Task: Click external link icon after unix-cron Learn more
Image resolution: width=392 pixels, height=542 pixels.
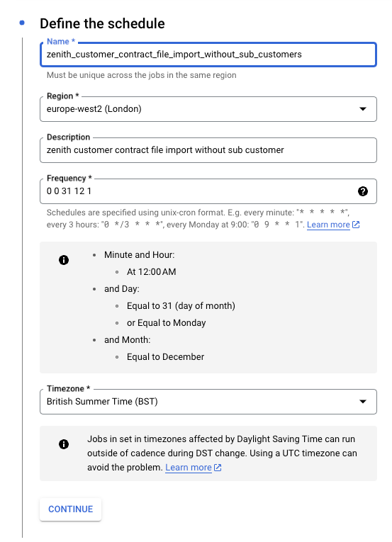Action: [x=356, y=225]
